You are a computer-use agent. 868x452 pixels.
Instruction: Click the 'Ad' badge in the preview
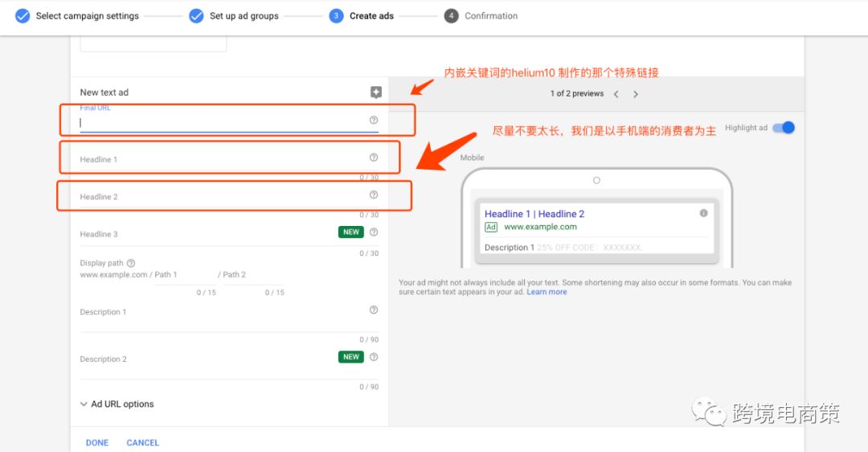[491, 227]
